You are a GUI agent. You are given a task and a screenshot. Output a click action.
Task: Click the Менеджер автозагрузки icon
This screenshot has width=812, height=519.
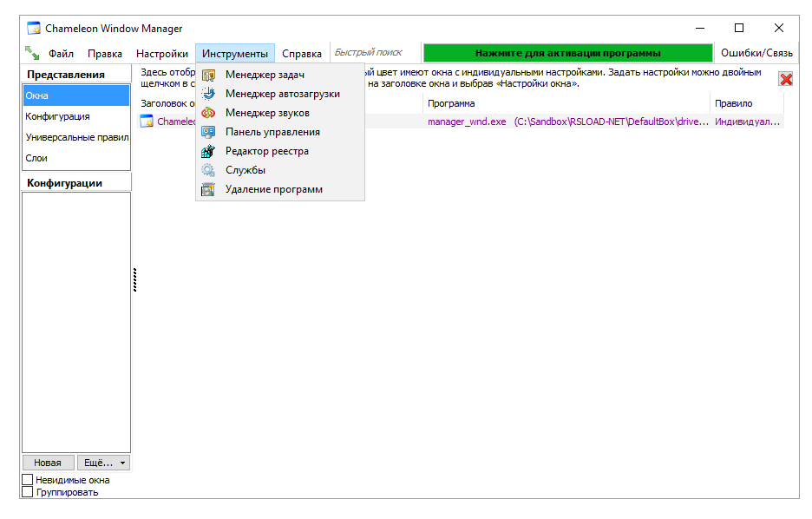pyautogui.click(x=208, y=94)
